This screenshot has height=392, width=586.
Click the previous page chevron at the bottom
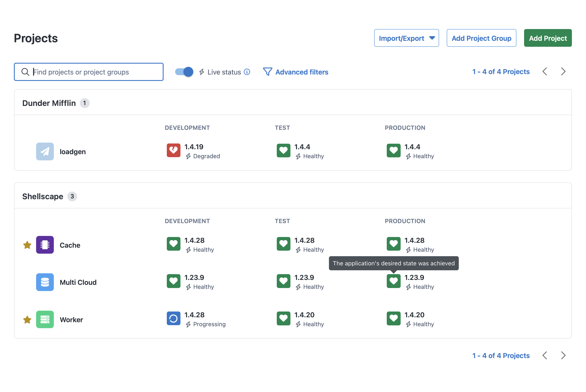[x=545, y=355]
